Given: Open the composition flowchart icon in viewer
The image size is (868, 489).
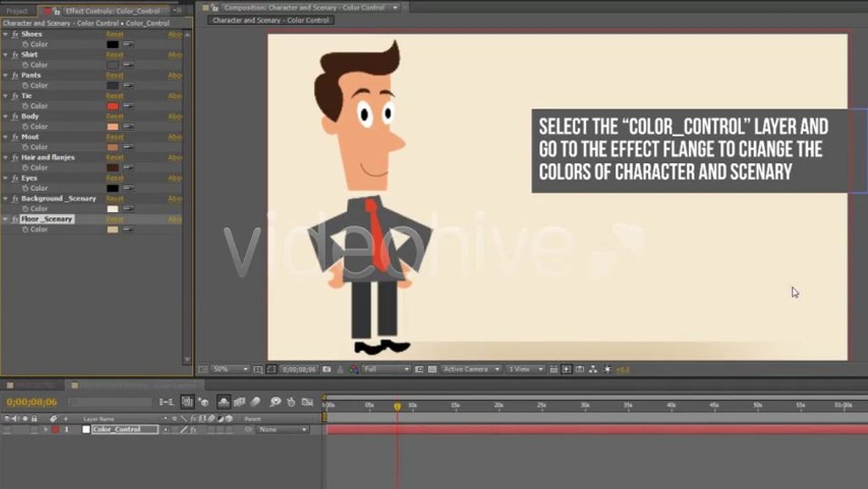Looking at the screenshot, I should pyautogui.click(x=593, y=369).
